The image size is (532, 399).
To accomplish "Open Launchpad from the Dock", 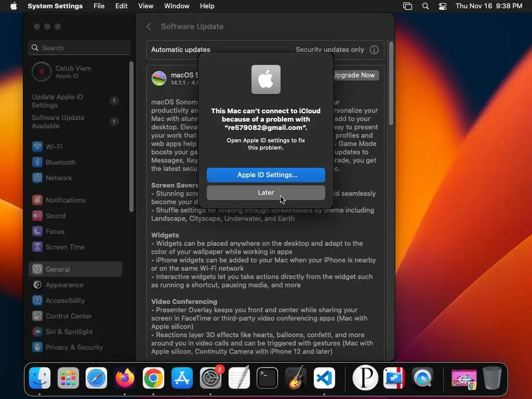I will coord(68,378).
